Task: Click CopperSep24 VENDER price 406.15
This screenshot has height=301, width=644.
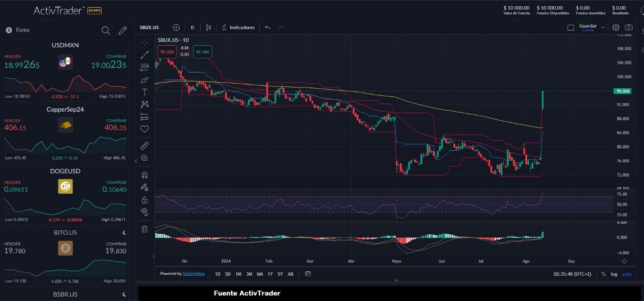Action: (15, 128)
